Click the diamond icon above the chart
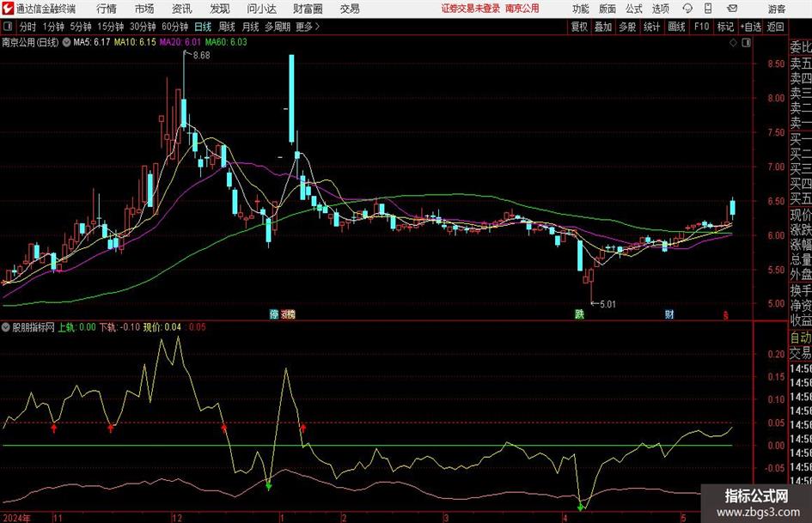The image size is (812, 523). [733, 43]
